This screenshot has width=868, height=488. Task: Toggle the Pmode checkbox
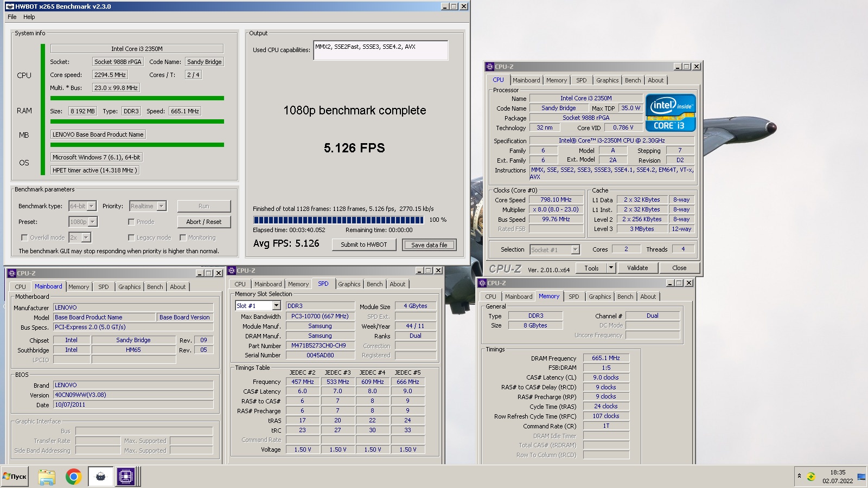131,222
